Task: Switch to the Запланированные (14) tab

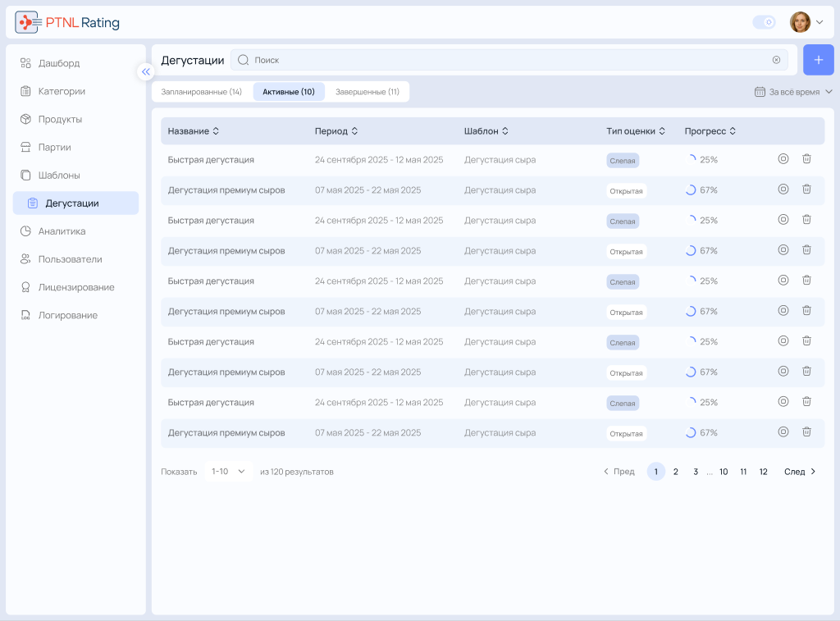Action: click(x=202, y=92)
